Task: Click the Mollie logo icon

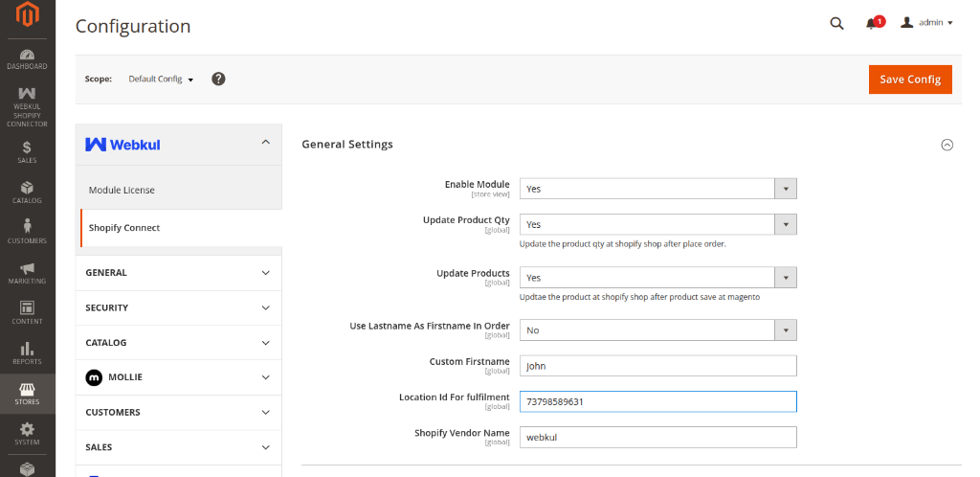Action: tap(94, 377)
